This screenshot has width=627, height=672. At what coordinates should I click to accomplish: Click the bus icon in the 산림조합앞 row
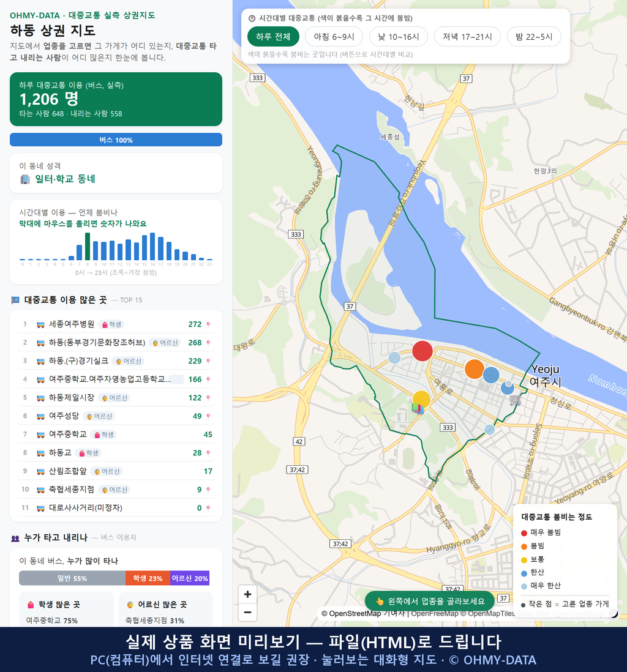[41, 471]
